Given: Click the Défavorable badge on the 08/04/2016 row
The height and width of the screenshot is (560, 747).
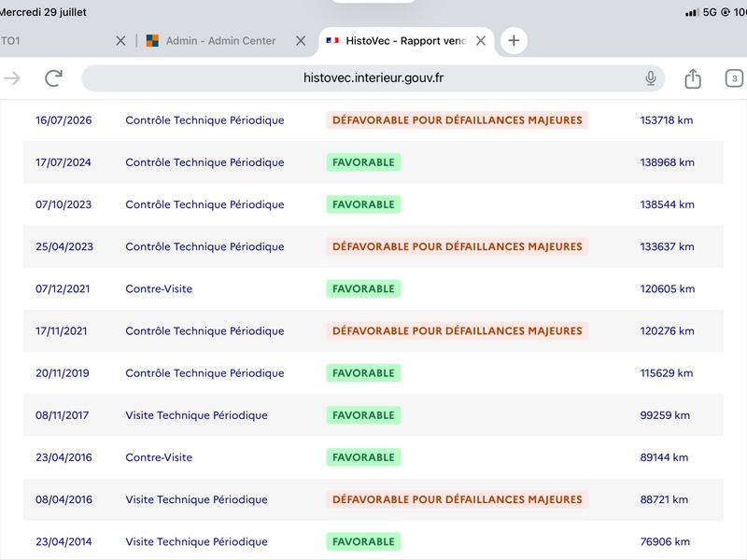Looking at the screenshot, I should (x=458, y=499).
